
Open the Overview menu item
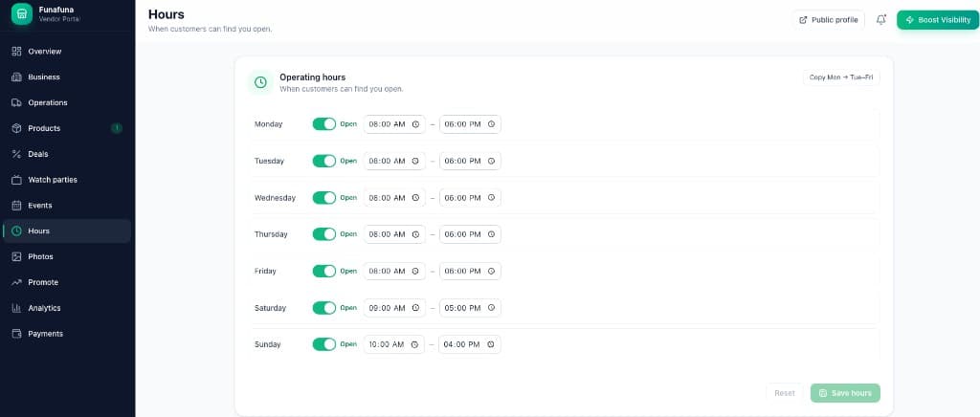(x=67, y=52)
